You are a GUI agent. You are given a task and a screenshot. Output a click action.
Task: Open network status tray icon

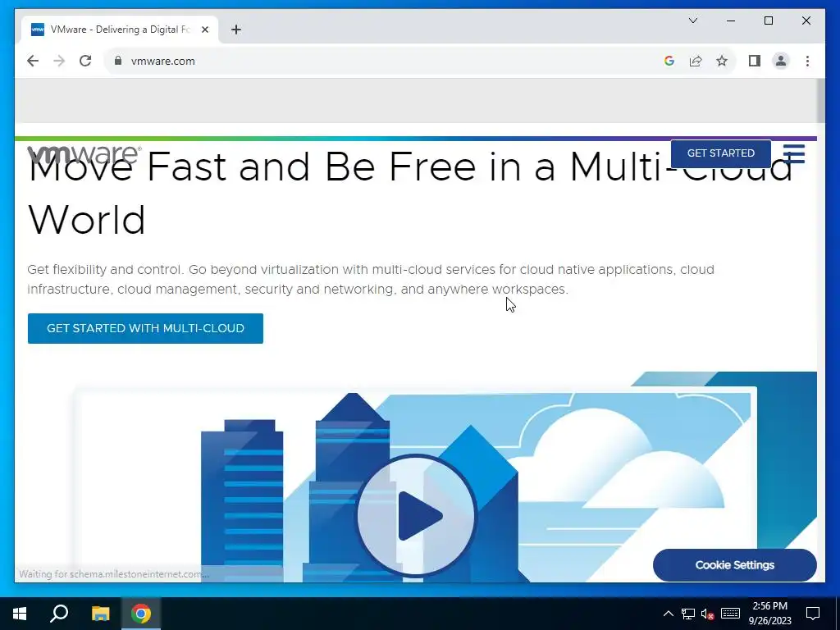688,614
